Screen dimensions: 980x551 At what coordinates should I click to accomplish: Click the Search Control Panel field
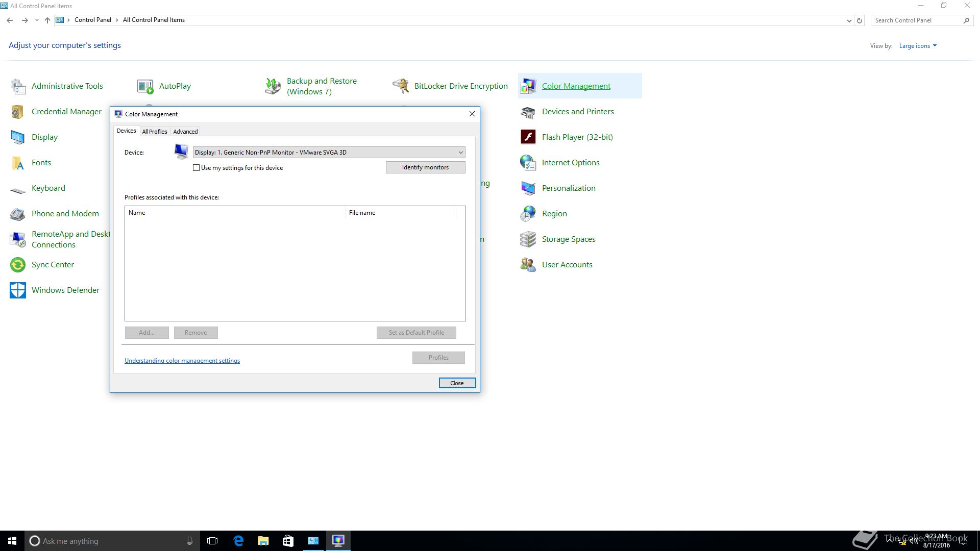(x=917, y=20)
